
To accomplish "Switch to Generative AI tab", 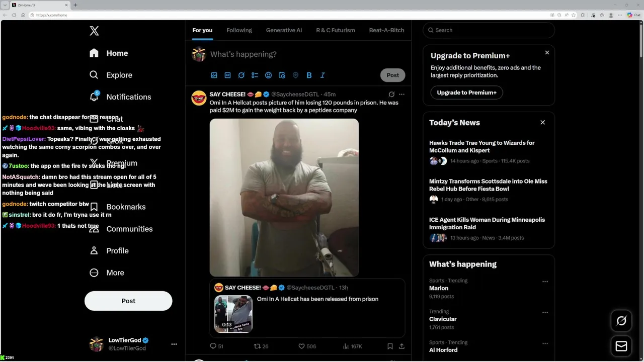I will 284,30.
